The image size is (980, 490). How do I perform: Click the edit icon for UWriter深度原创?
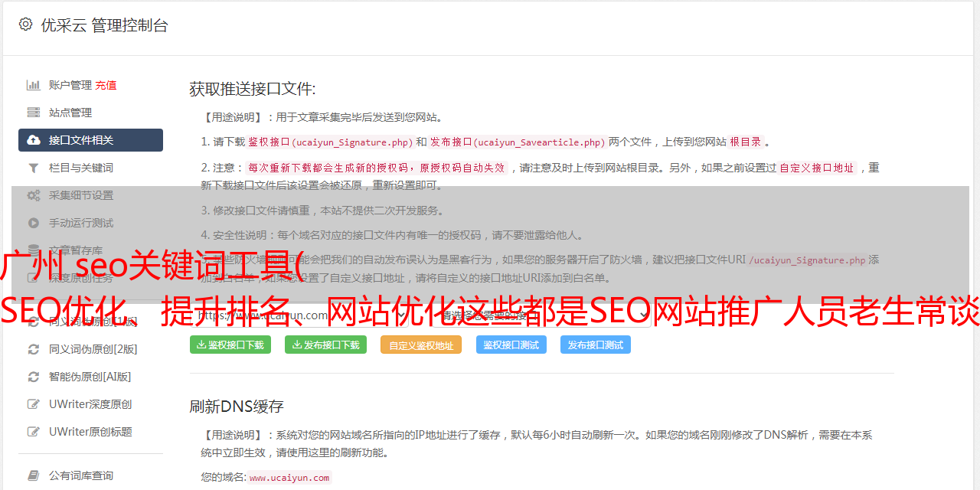tap(34, 404)
